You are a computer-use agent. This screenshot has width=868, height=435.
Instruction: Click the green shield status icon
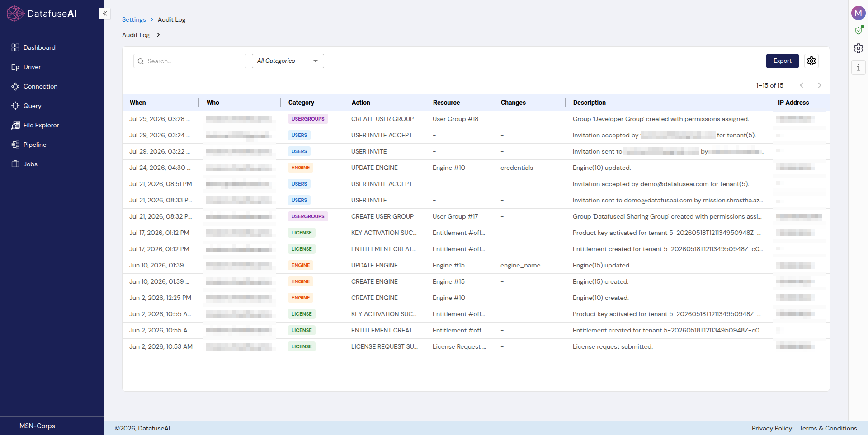[859, 30]
